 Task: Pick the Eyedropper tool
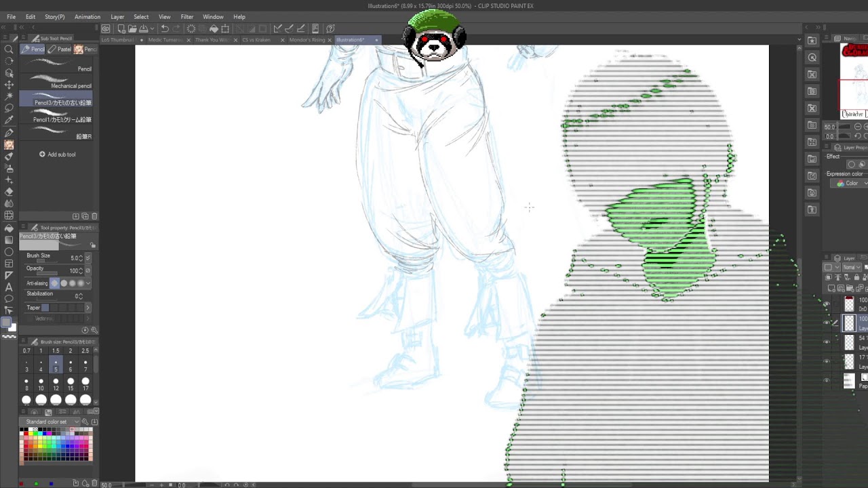(x=9, y=120)
